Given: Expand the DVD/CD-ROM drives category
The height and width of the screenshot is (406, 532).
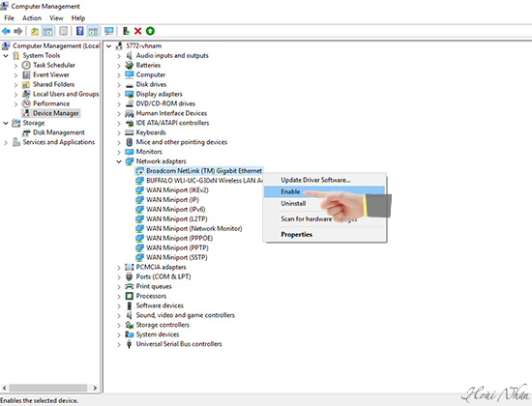Looking at the screenshot, I should coord(119,103).
